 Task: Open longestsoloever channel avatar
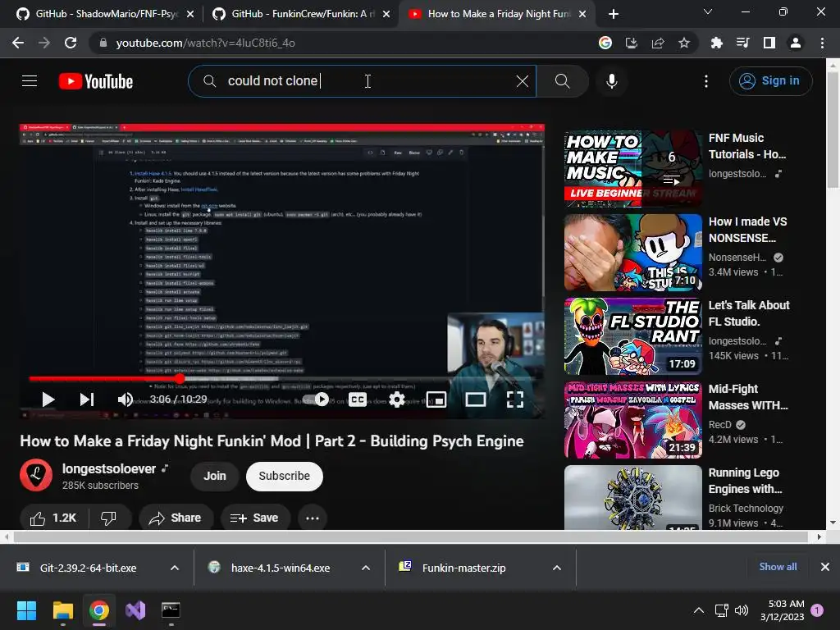pyautogui.click(x=36, y=475)
